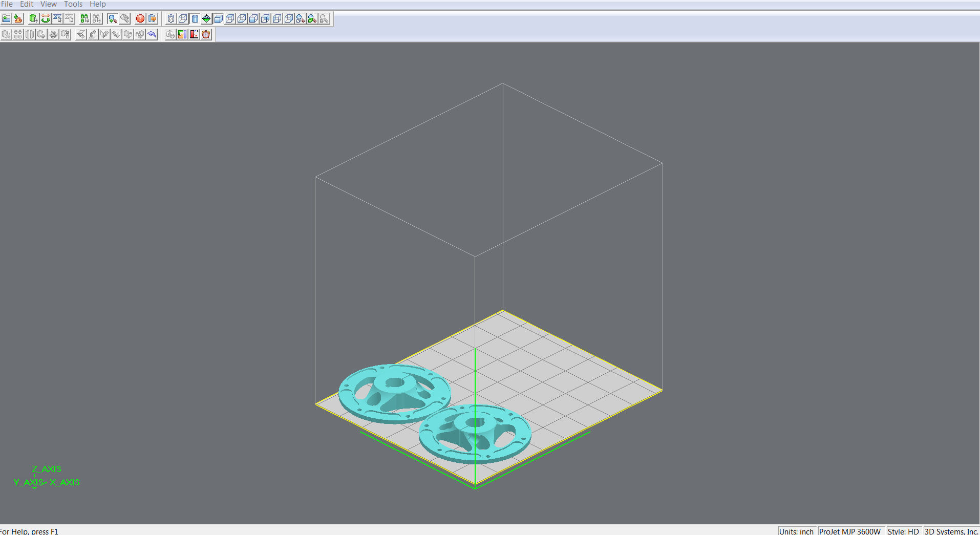
Task: Open the Edit menu
Action: click(x=27, y=4)
